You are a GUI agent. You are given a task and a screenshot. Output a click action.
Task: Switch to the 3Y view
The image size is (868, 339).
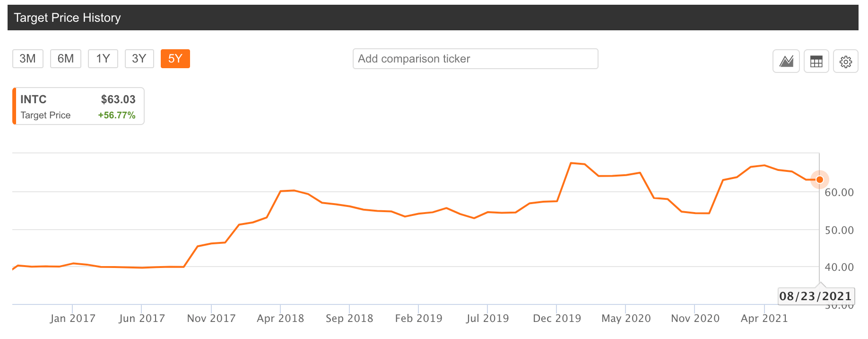click(139, 58)
